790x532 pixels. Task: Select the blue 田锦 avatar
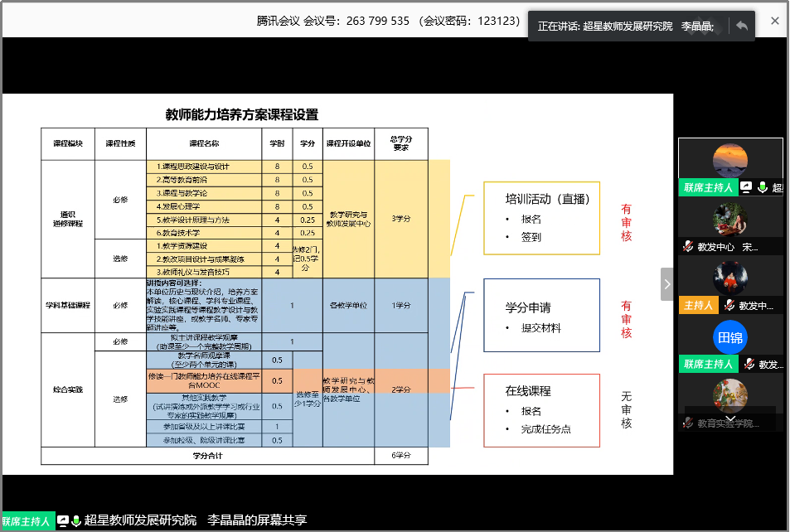tap(730, 337)
